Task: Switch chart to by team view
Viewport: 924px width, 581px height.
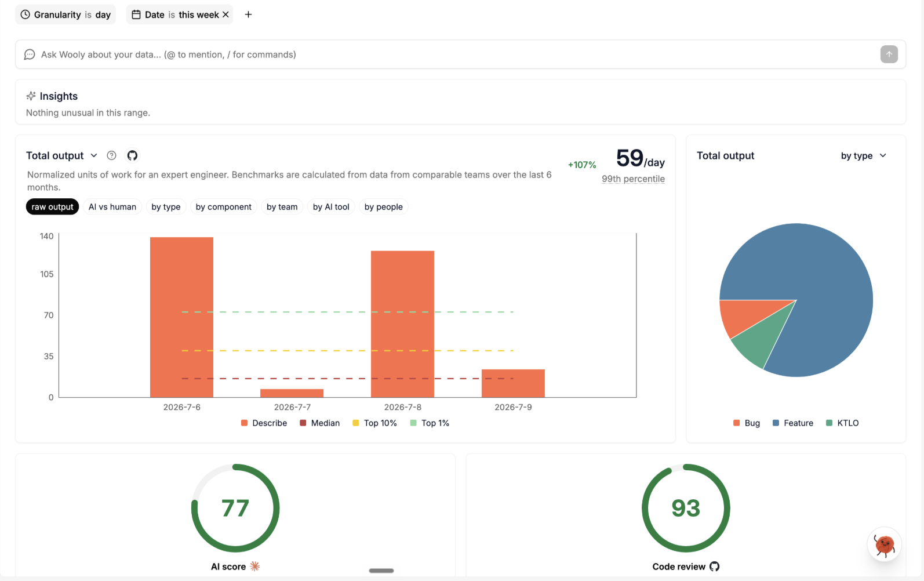Action: point(282,207)
